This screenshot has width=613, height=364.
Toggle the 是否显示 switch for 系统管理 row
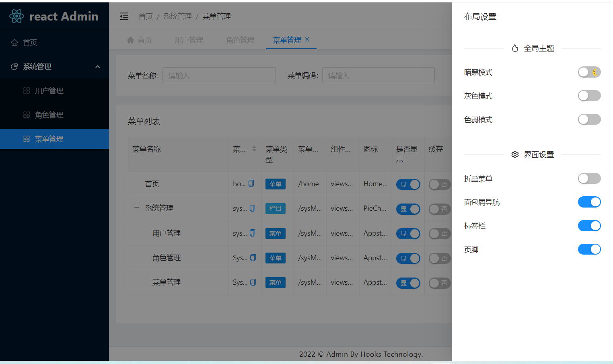408,209
